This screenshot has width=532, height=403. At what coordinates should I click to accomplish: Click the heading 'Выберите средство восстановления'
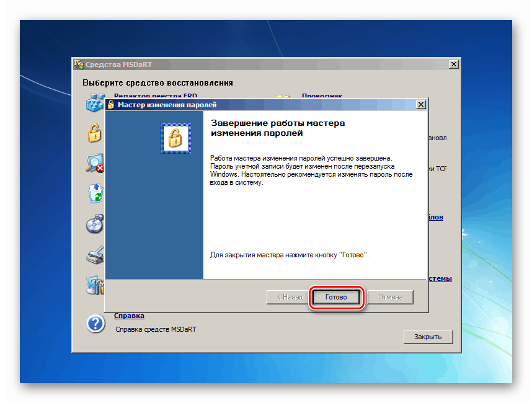(x=157, y=83)
